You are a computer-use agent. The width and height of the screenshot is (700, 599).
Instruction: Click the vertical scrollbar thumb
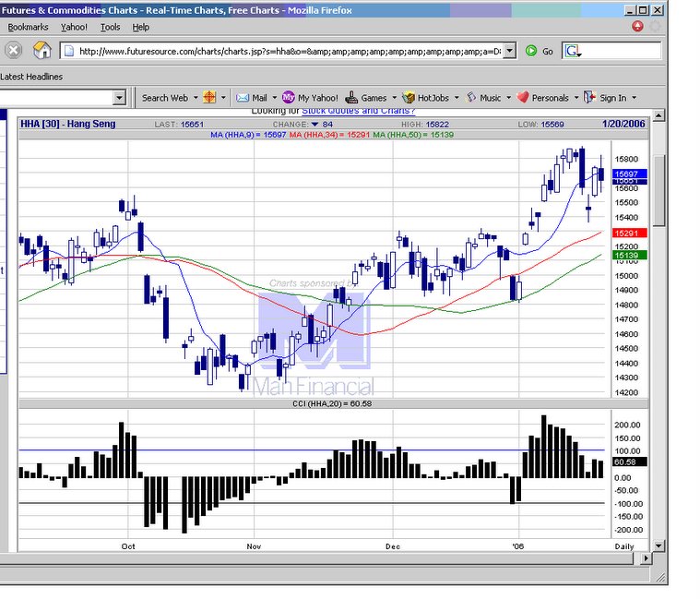coord(658,191)
